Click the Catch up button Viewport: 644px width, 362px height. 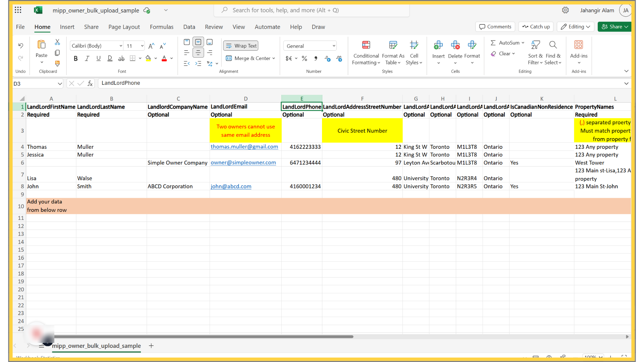(536, 27)
